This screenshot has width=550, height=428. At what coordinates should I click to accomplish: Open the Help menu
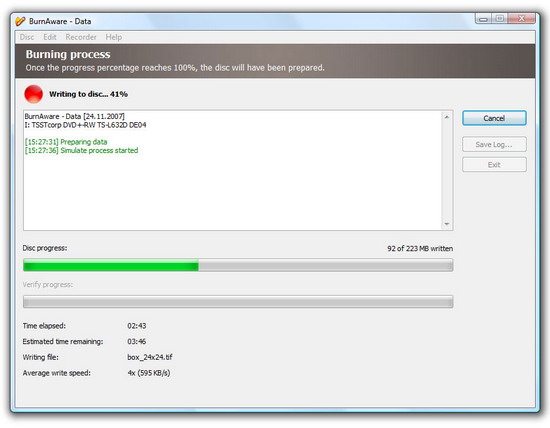(114, 37)
